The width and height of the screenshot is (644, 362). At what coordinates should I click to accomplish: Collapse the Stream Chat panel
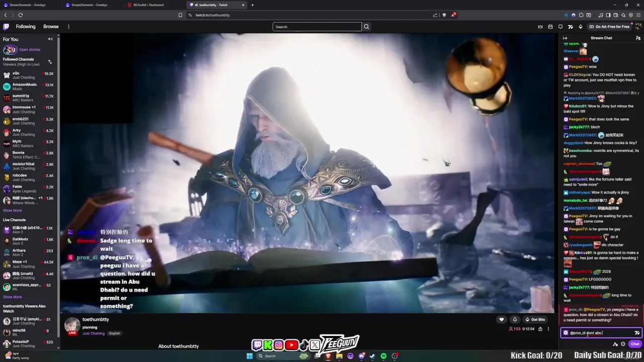tap(565, 38)
